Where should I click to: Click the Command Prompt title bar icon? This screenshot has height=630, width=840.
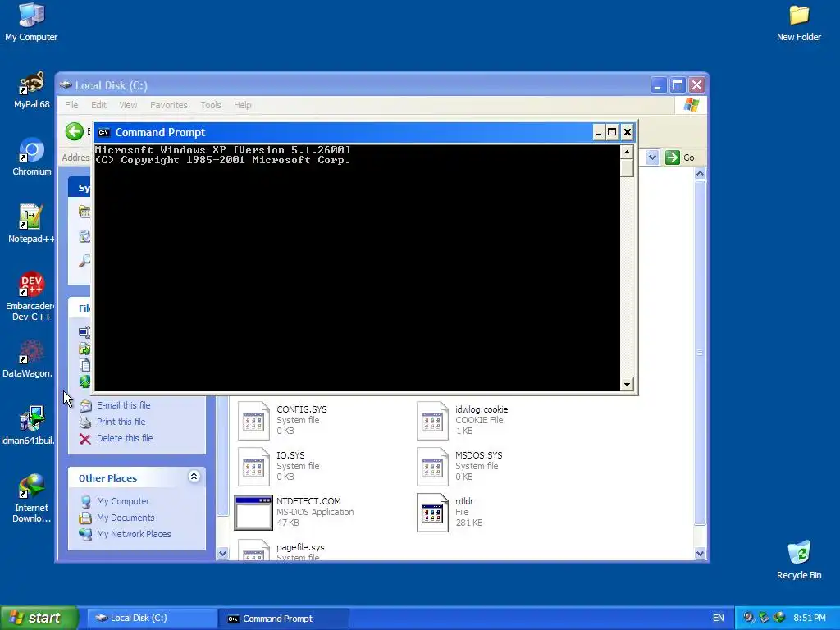(104, 132)
